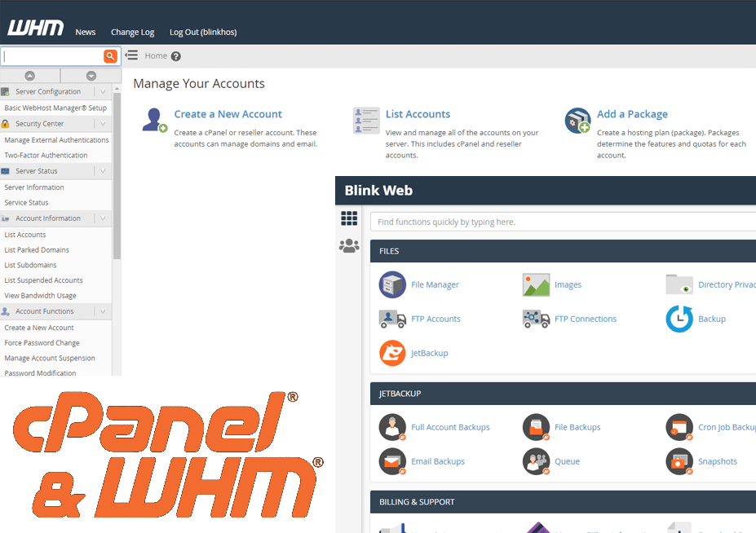Open the File Backups icon
The height and width of the screenshot is (533, 756).
pyautogui.click(x=536, y=427)
